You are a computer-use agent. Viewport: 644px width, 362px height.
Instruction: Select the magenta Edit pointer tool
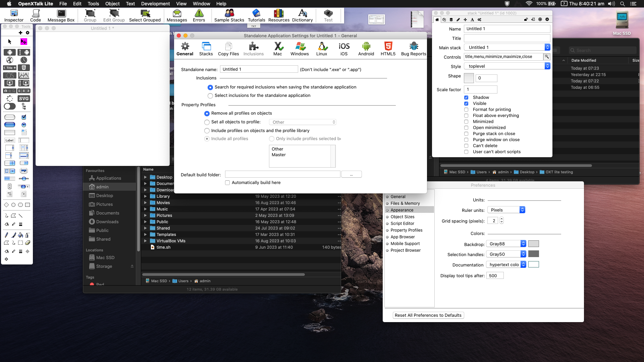[x=24, y=42]
